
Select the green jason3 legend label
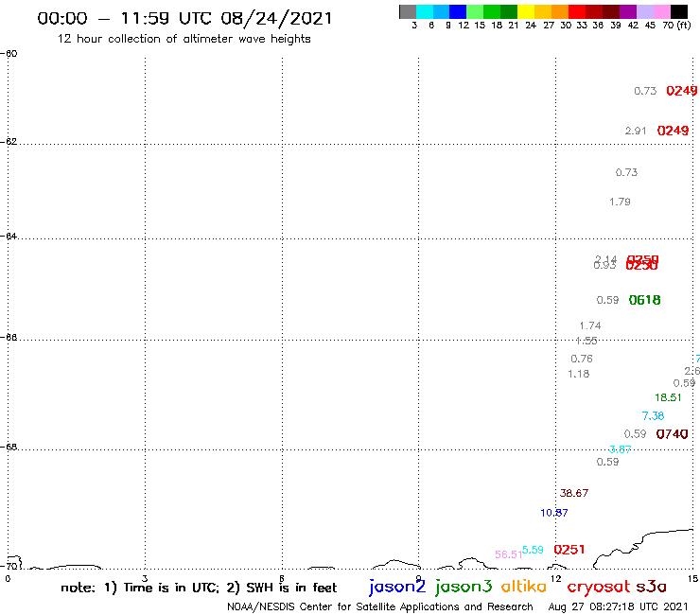point(464,587)
